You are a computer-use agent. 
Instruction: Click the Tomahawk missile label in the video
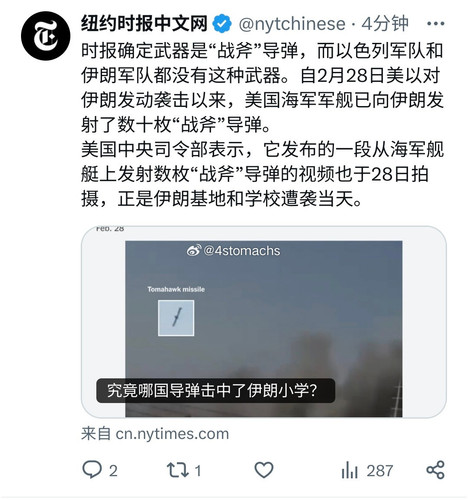point(176,289)
